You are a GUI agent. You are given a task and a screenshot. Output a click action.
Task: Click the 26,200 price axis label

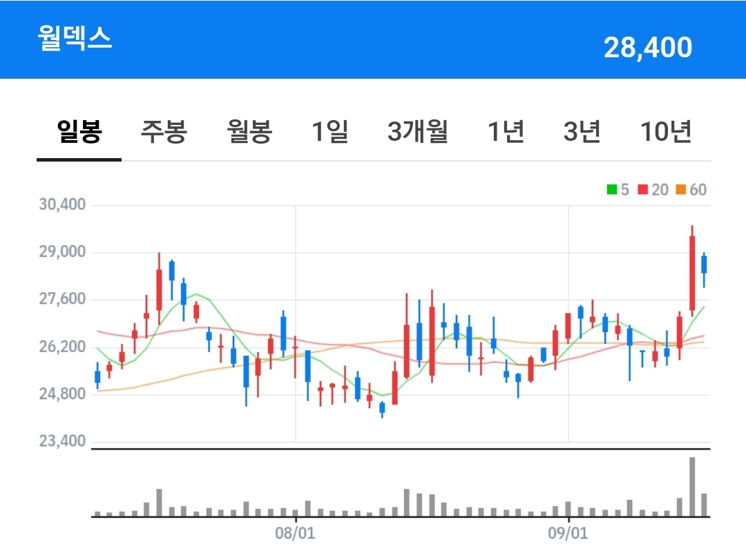pyautogui.click(x=62, y=347)
